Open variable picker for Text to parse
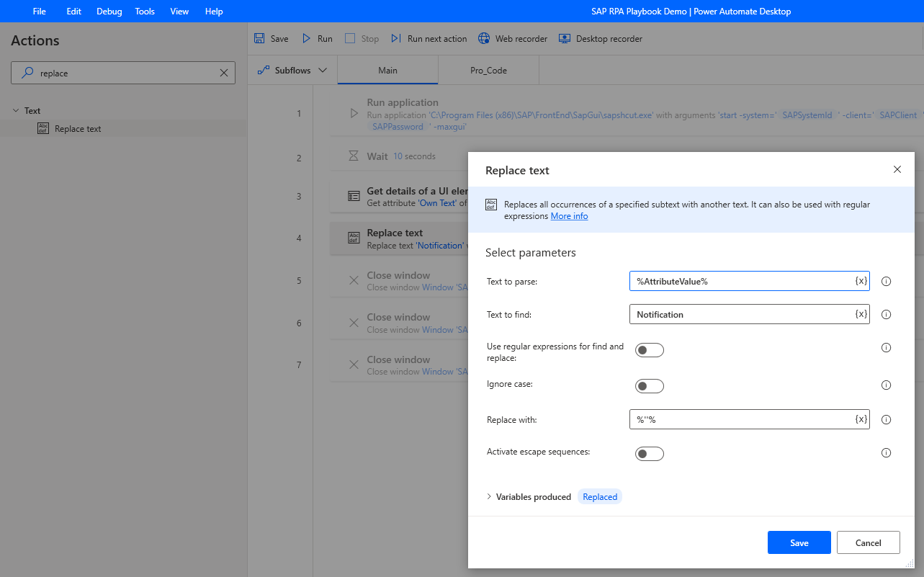 click(861, 281)
